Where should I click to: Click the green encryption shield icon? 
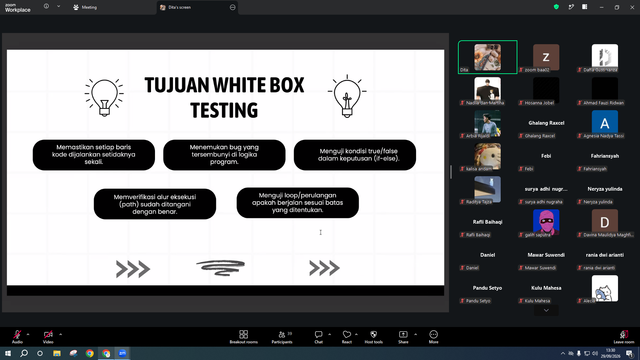pyautogui.click(x=556, y=7)
